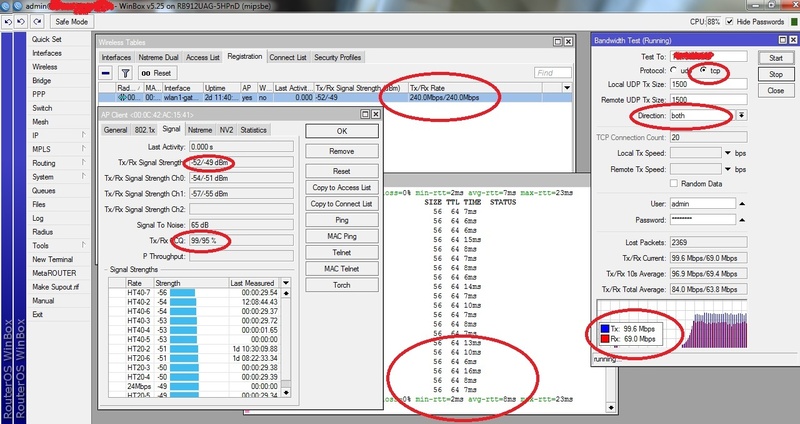The image size is (800, 424).
Task: Open New Terminal from the sidebar
Action: (x=53, y=259)
